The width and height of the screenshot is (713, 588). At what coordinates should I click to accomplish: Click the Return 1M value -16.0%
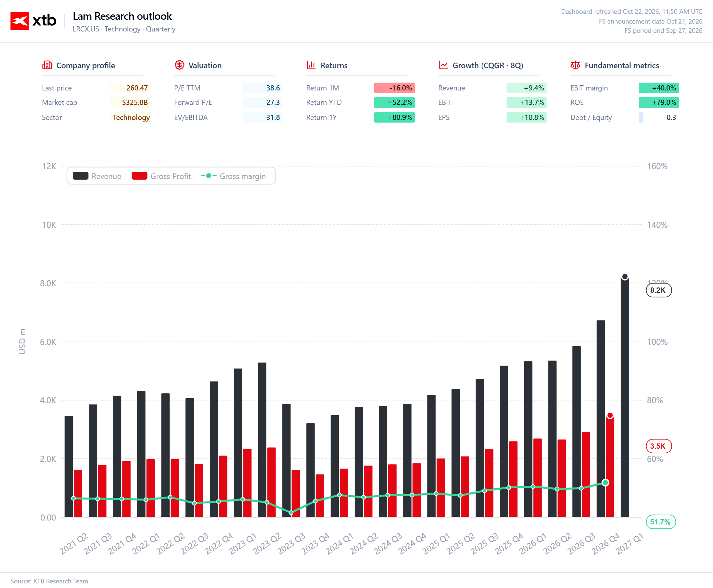coord(395,88)
